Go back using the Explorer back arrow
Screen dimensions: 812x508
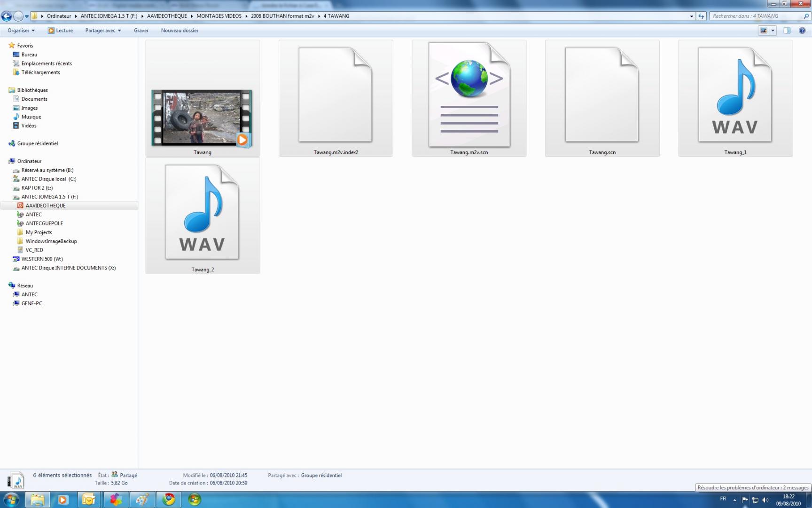(7, 16)
